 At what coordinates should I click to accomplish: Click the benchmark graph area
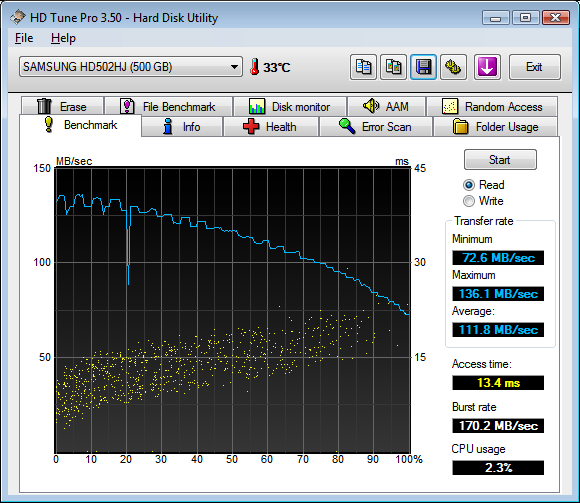[x=233, y=310]
